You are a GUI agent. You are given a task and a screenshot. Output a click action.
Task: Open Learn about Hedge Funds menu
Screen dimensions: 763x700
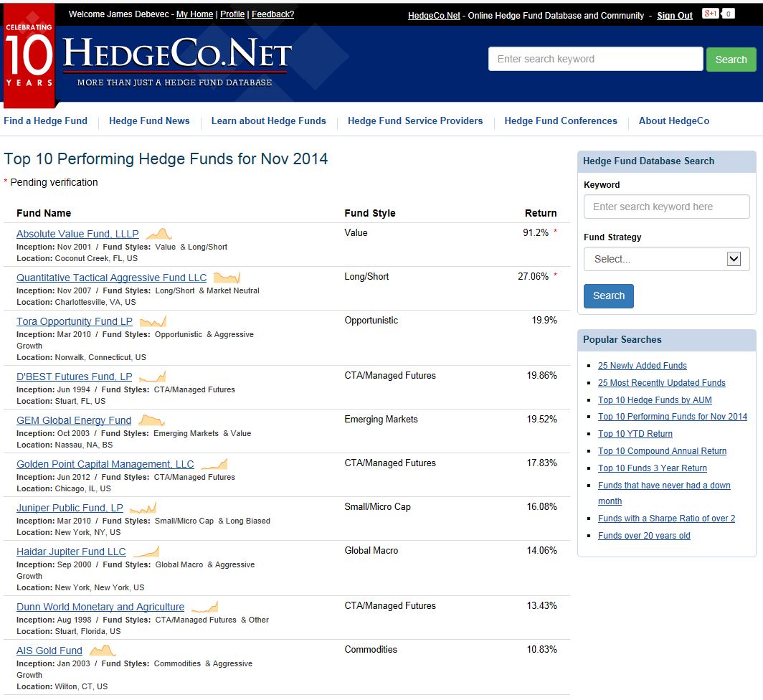click(269, 120)
